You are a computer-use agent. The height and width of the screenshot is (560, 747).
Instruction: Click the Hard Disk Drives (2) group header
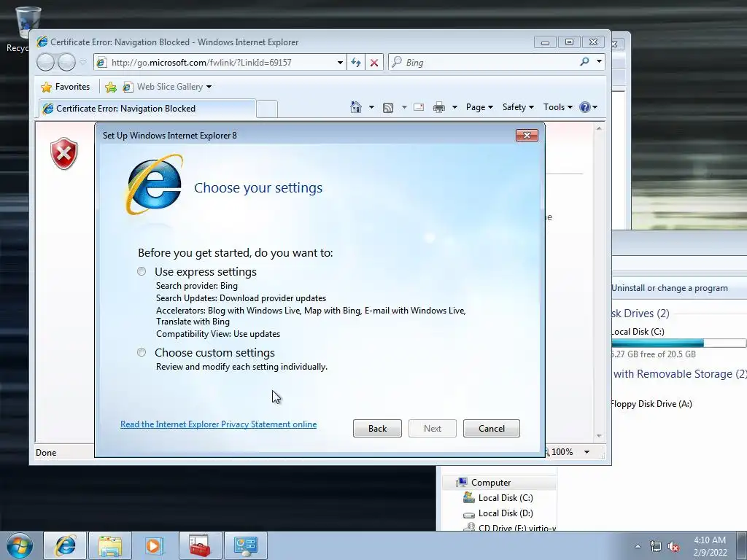coord(640,314)
